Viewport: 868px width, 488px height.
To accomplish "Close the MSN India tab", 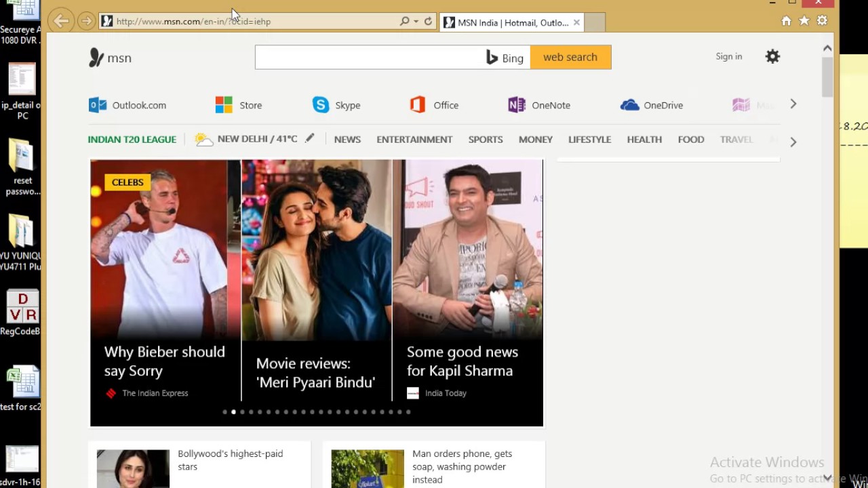I will coord(576,22).
